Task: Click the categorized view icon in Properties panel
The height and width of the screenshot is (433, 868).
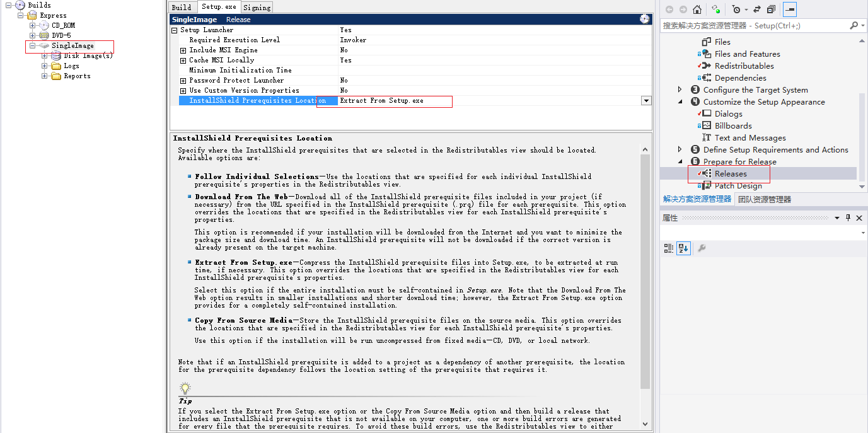Action: (669, 247)
